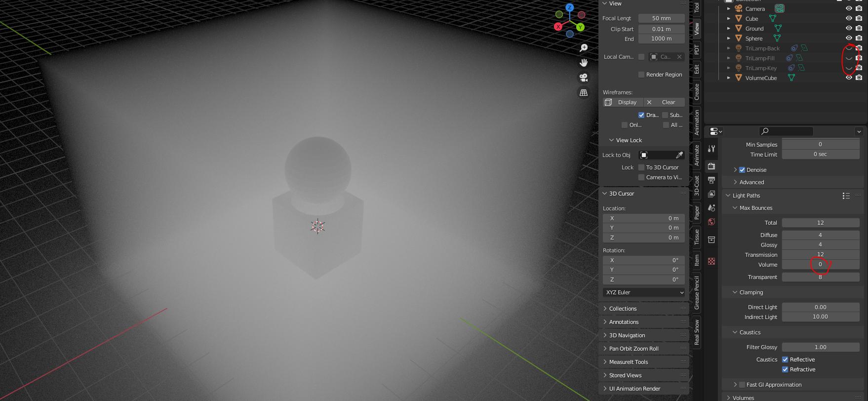Enable Lock Camera to View checkbox

point(641,177)
